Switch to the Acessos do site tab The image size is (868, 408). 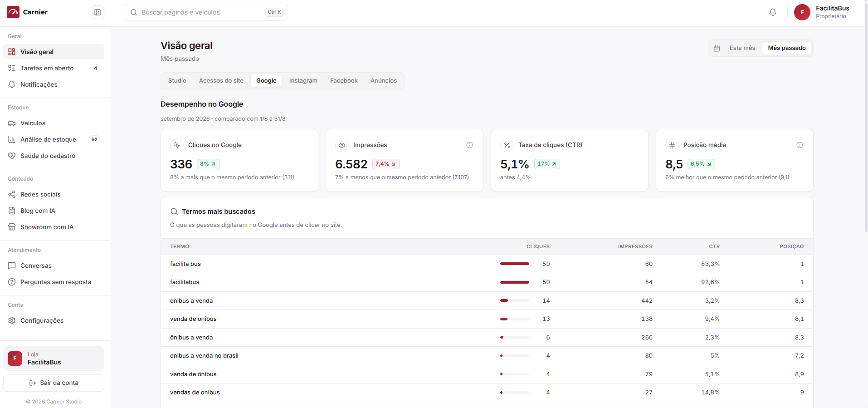[x=221, y=81]
